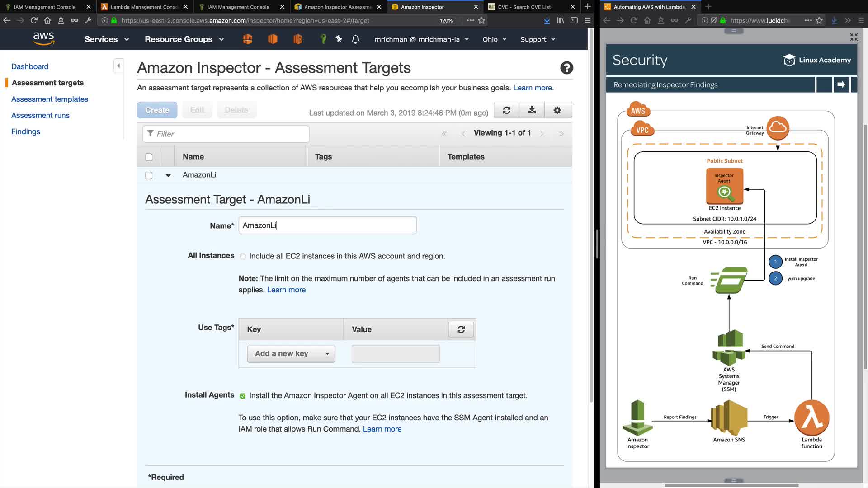Open the gear settings icon for targets table
The width and height of the screenshot is (868, 488).
point(557,110)
